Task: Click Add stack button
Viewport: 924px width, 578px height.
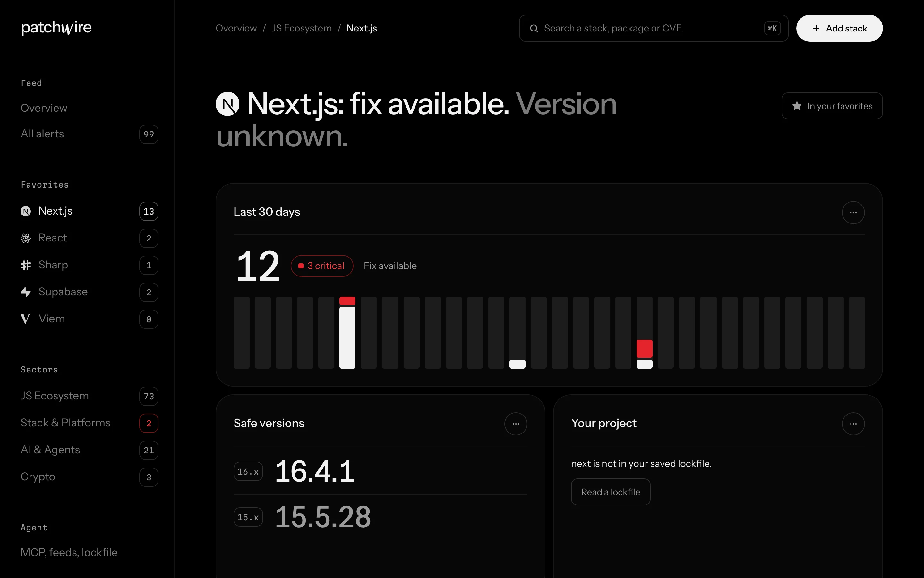Action: (x=839, y=28)
